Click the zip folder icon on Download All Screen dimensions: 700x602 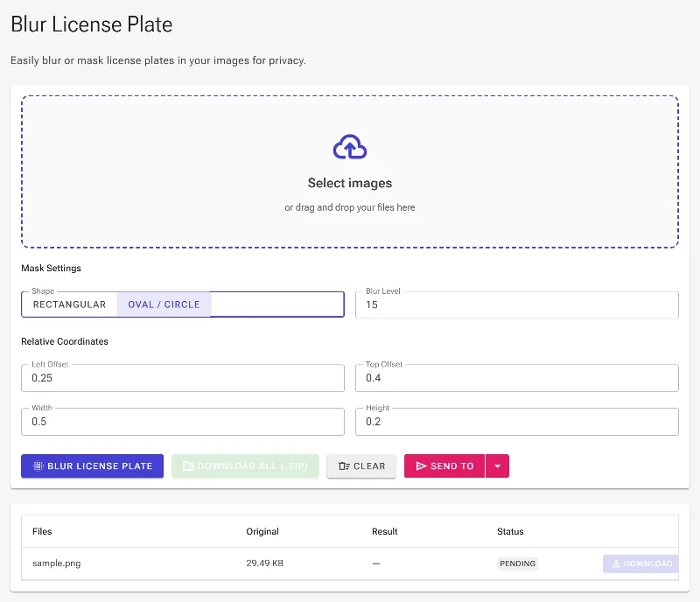(x=188, y=466)
